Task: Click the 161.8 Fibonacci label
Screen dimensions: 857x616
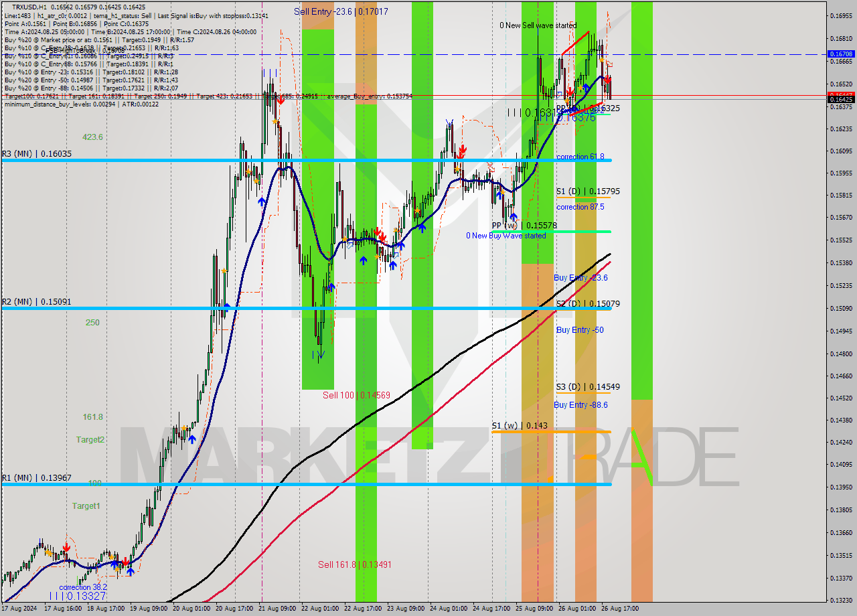Action: [x=93, y=416]
